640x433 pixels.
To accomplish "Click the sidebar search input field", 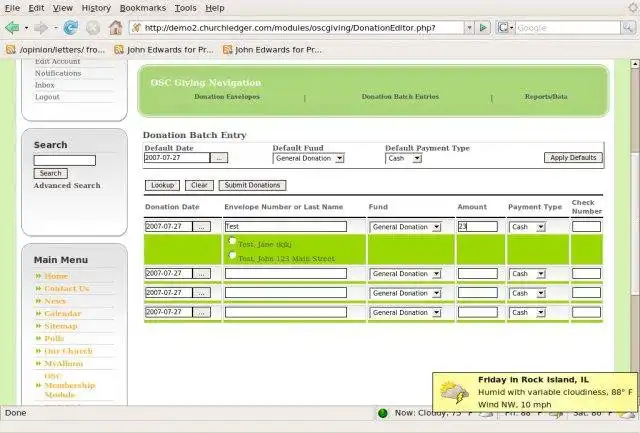I will point(64,160).
